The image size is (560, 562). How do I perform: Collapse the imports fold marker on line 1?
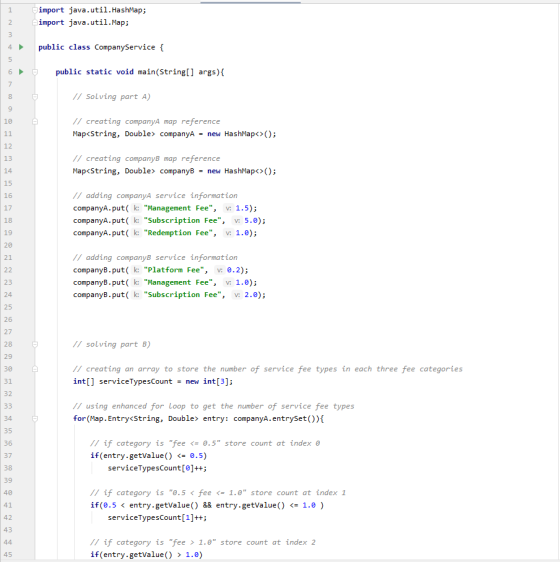pos(35,10)
